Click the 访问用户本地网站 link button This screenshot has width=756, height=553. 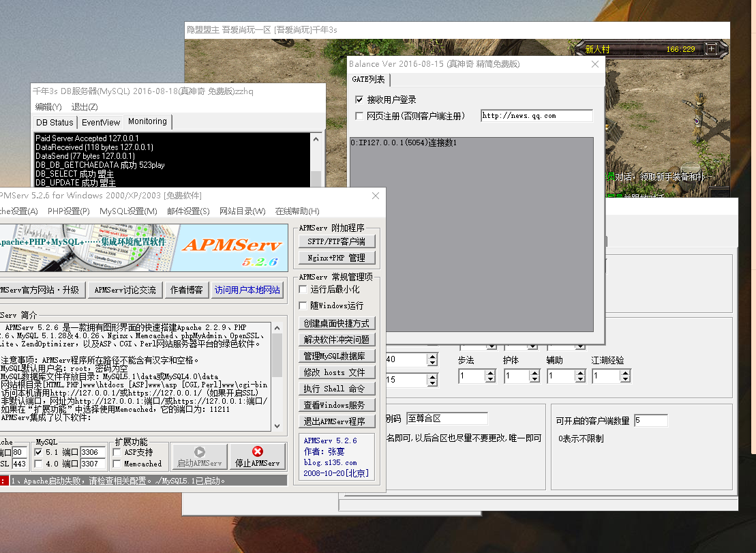click(x=247, y=290)
